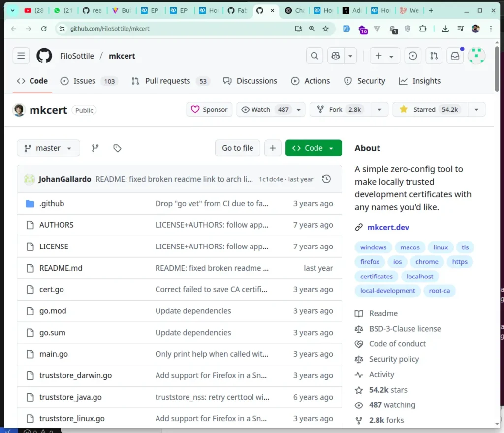Go to GitHub homepage via Octocat logo
The height and width of the screenshot is (433, 504).
click(x=44, y=56)
